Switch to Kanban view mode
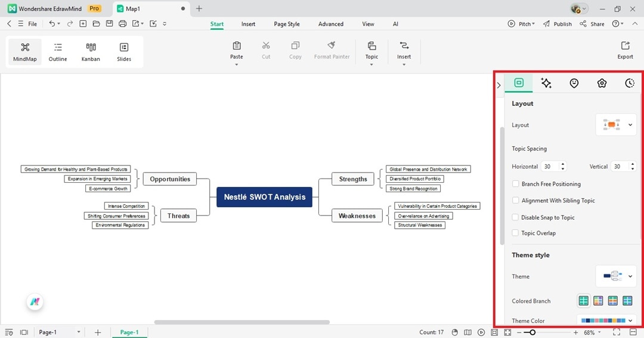 tap(91, 52)
